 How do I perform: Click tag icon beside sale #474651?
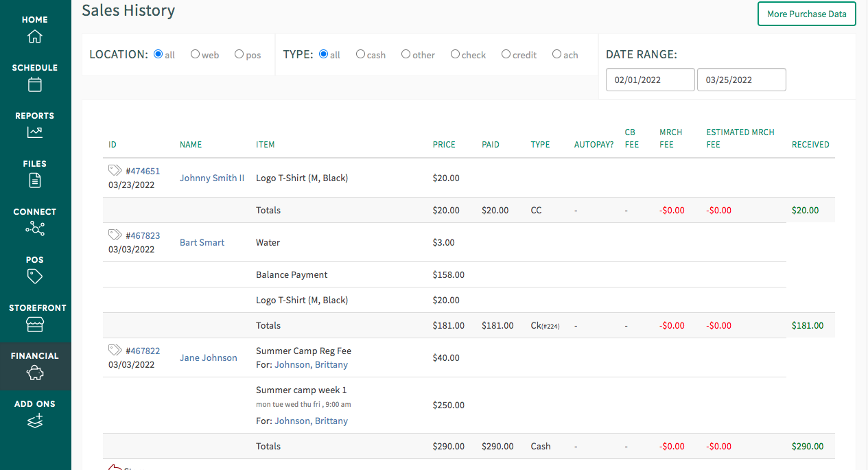click(115, 170)
